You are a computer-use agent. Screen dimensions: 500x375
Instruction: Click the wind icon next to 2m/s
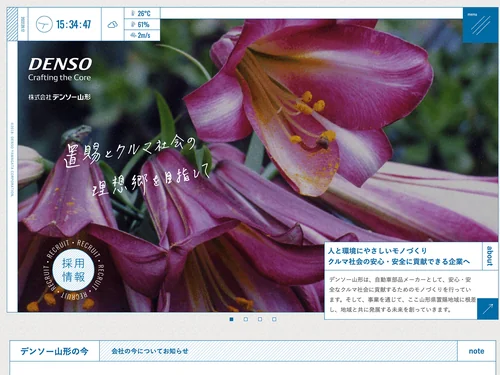(133, 35)
